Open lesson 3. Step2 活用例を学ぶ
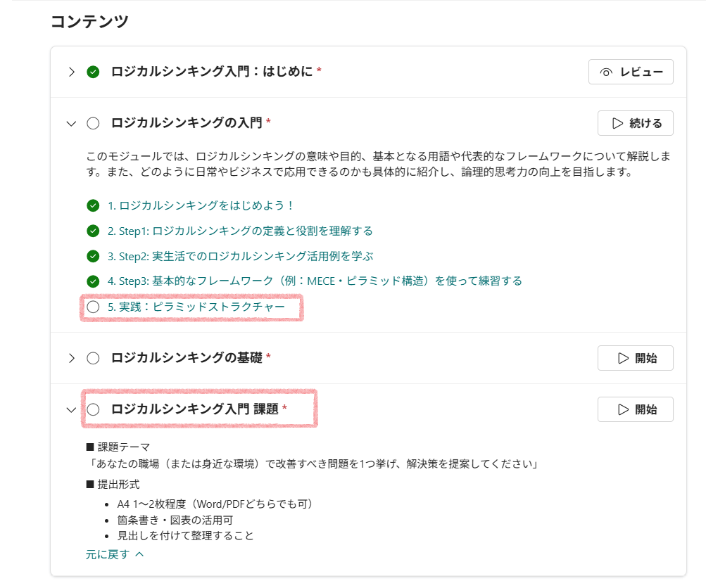This screenshot has height=588, width=706. point(240,256)
